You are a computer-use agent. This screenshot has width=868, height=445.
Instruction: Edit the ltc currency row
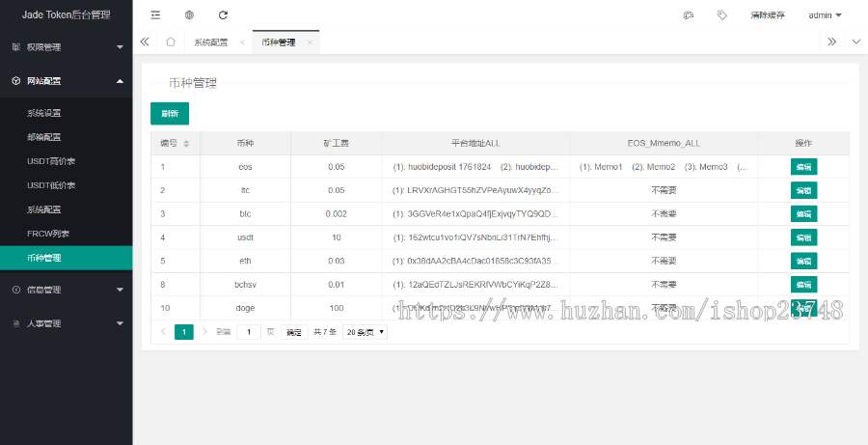coord(803,190)
